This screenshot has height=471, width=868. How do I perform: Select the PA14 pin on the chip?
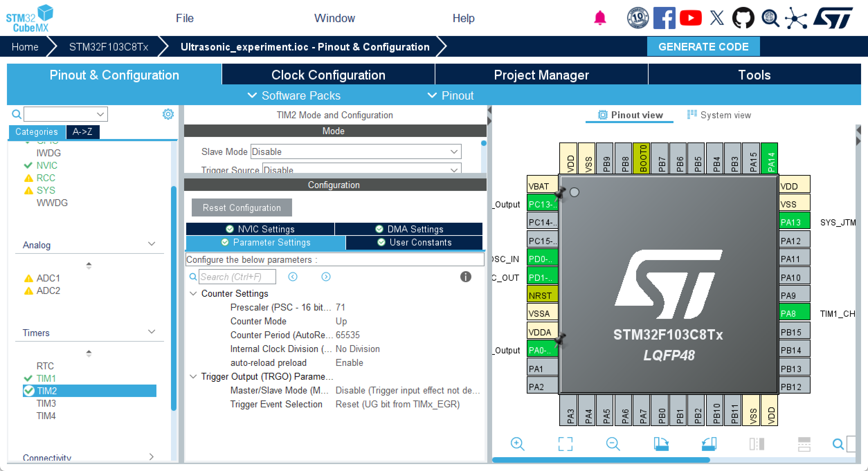769,158
